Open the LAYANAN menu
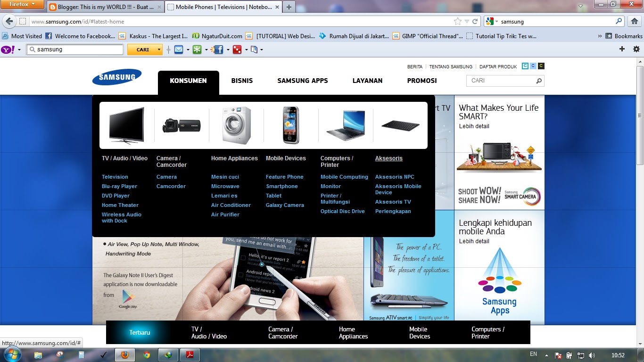Screen dimensions: 644x362 point(368,81)
